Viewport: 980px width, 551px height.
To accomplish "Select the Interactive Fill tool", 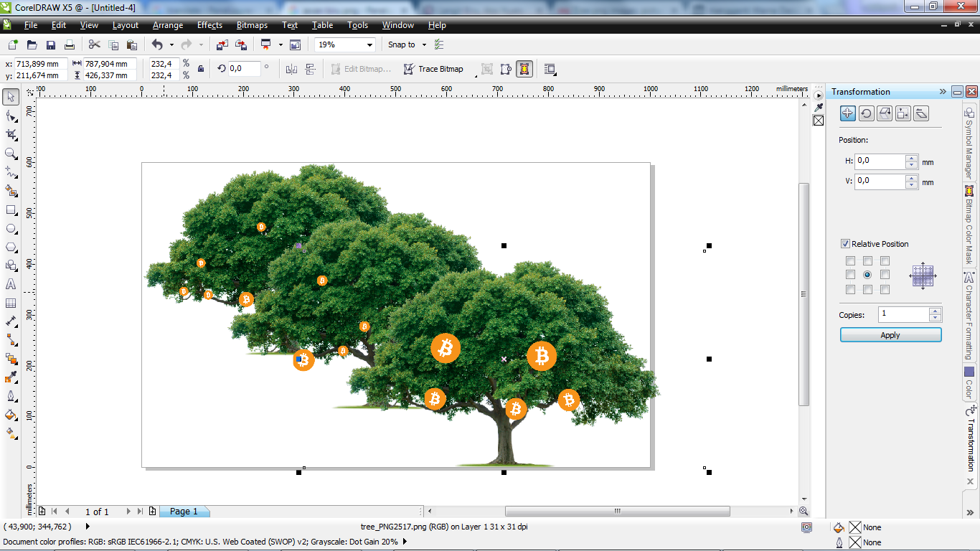I will point(11,433).
